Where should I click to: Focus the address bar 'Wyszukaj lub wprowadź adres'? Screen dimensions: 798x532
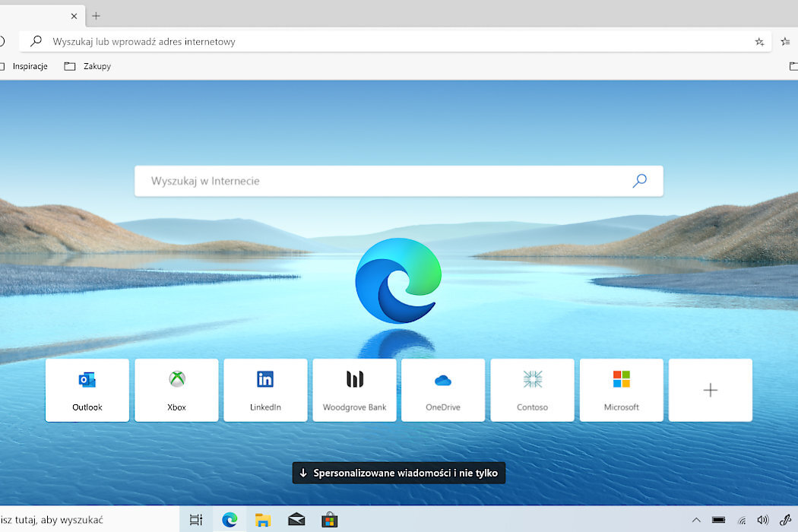[x=395, y=41]
